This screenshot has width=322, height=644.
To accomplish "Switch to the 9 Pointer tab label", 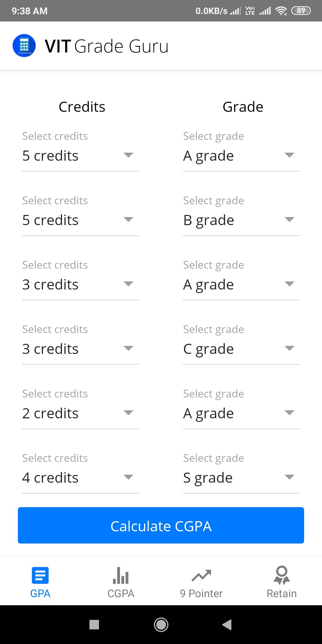I will point(201,594).
